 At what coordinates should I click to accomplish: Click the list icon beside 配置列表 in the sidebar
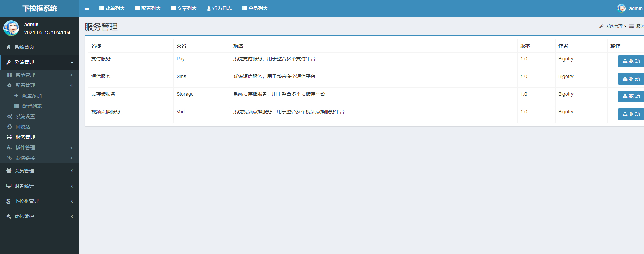click(x=16, y=106)
